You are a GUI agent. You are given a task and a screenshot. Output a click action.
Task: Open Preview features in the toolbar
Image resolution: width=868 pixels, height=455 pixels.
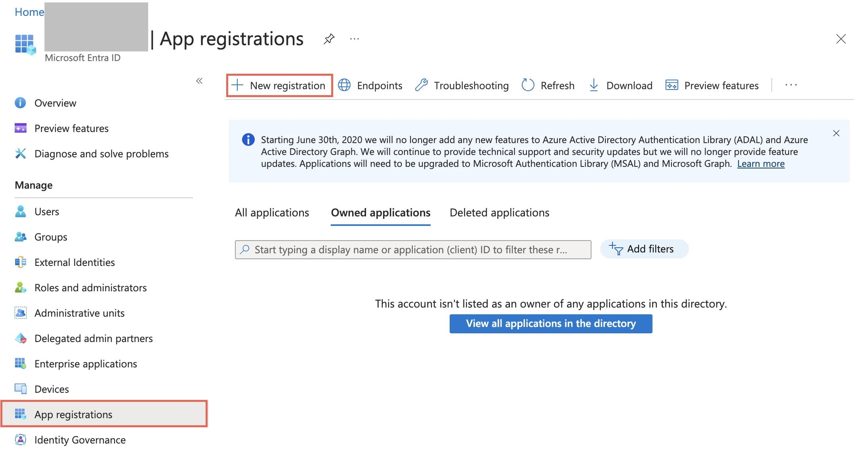[x=712, y=85]
